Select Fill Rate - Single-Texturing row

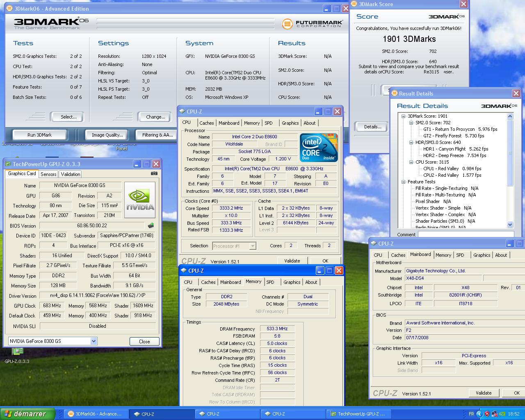[447, 188]
